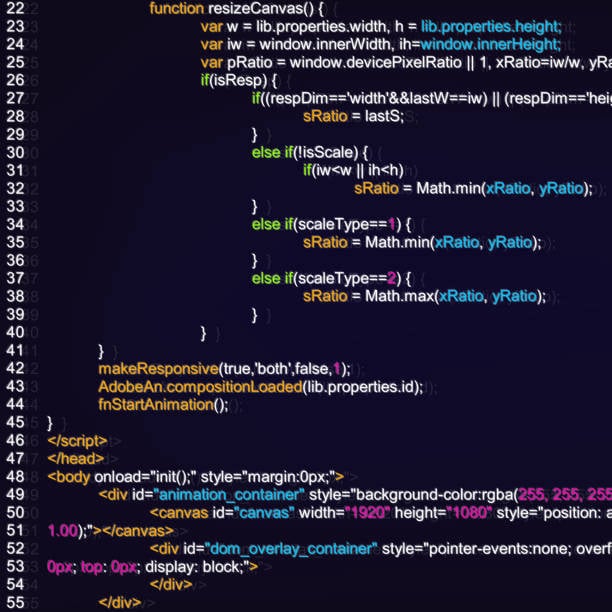
Task: Click the width value '1920'
Action: coord(368,513)
